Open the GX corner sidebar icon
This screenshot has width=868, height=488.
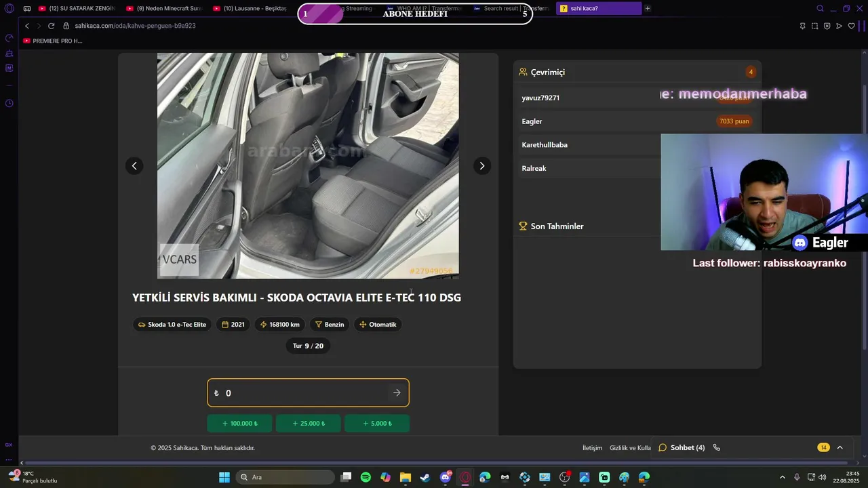click(x=9, y=445)
